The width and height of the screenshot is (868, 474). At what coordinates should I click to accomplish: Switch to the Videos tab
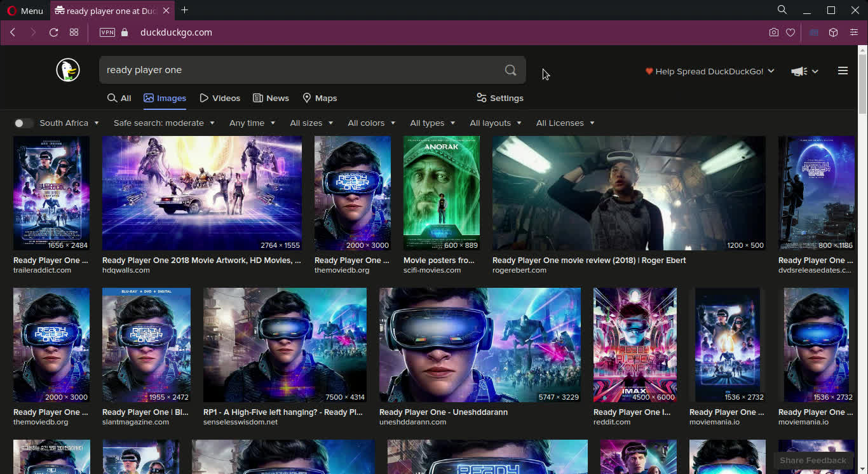coord(220,98)
